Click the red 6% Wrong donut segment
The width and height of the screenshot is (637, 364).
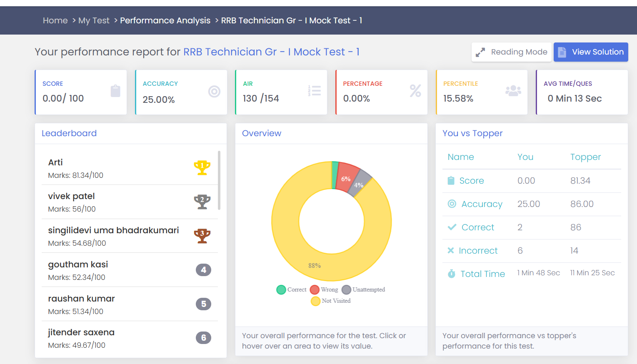pyautogui.click(x=347, y=177)
